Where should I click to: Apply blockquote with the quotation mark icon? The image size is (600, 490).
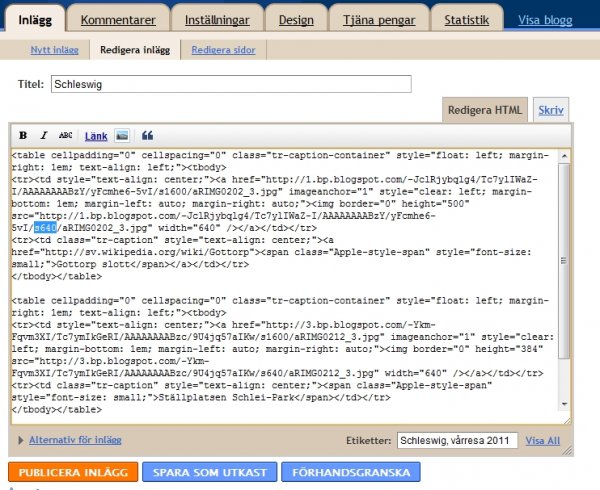pyautogui.click(x=148, y=135)
